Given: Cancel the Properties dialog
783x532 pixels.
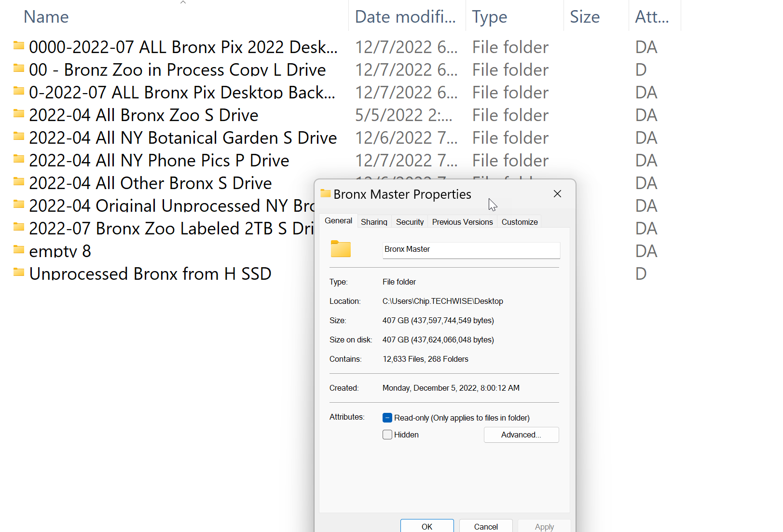Looking at the screenshot, I should coord(486,526).
